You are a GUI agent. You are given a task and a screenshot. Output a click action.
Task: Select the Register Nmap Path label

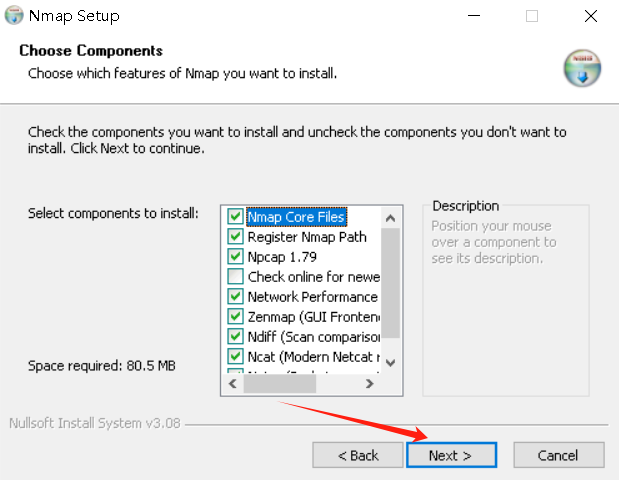click(x=307, y=237)
